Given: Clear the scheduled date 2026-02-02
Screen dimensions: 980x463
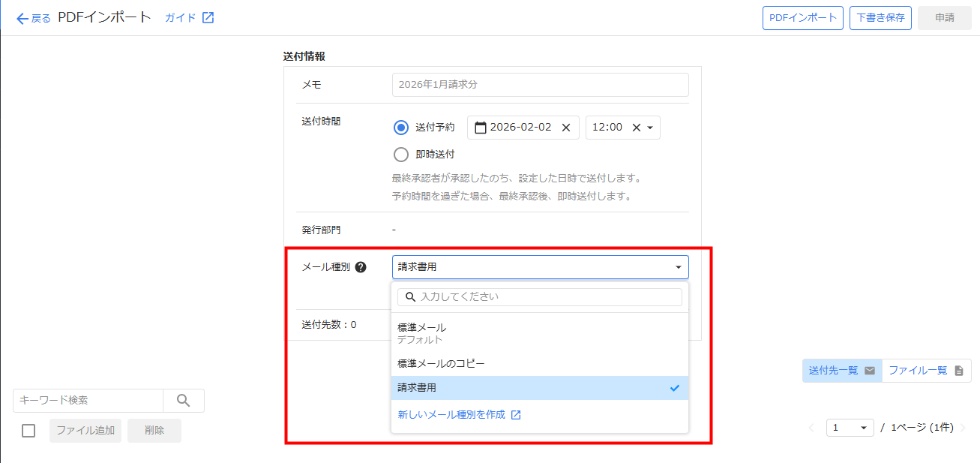Looking at the screenshot, I should [x=566, y=128].
